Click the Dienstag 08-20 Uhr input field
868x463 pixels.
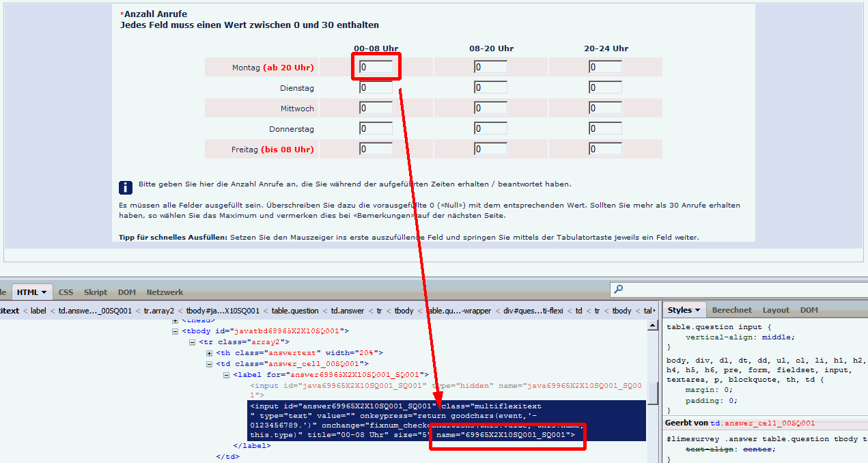(490, 88)
